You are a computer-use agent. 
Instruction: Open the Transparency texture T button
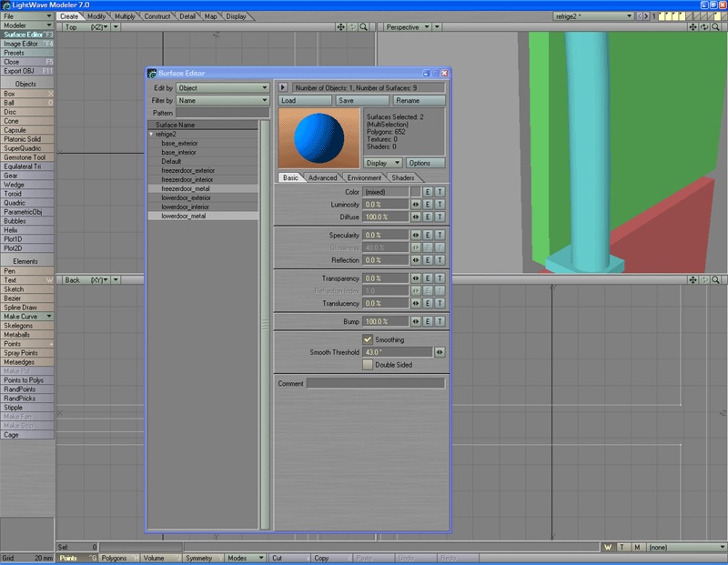tap(440, 278)
